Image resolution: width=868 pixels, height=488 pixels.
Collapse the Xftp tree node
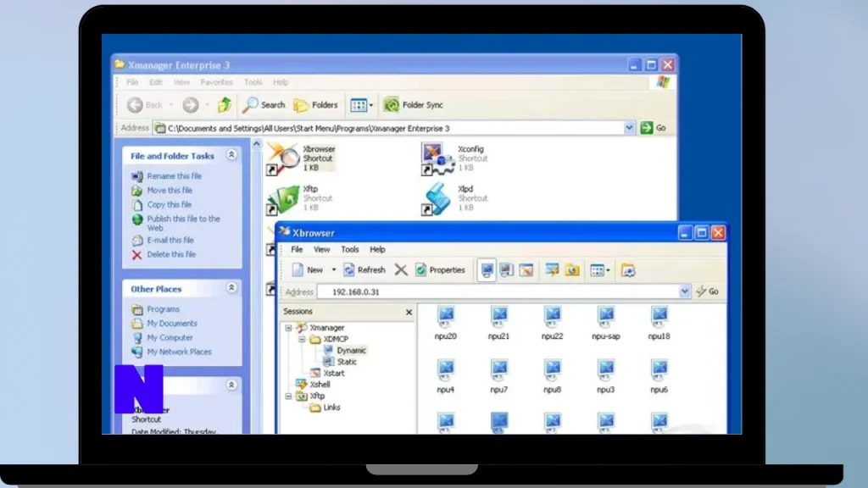tap(288, 396)
